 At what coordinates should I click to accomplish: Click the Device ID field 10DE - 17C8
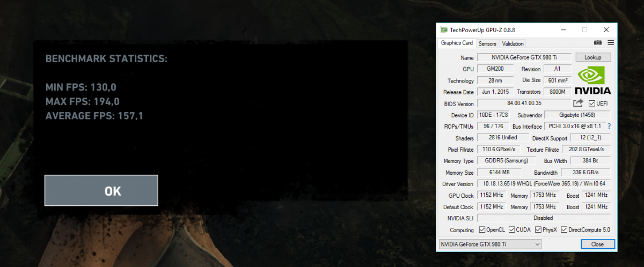pos(494,115)
